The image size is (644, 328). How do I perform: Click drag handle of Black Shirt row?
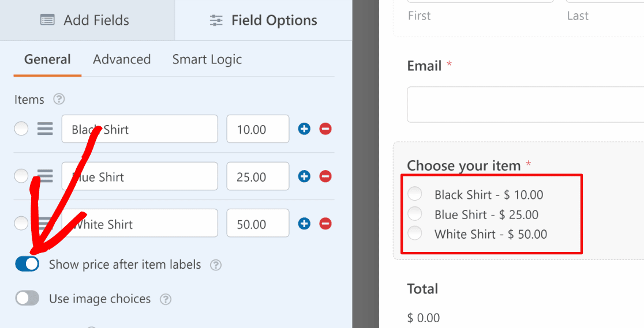[45, 129]
